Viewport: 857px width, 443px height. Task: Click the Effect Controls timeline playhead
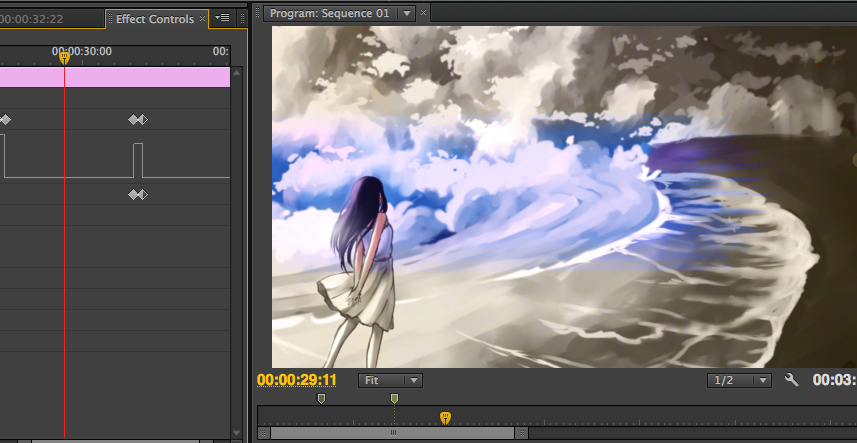64,57
